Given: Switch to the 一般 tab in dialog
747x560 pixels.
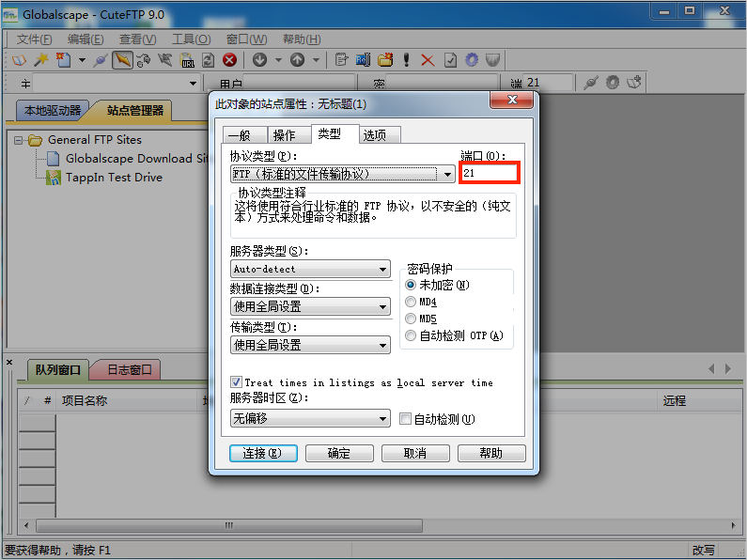Looking at the screenshot, I should pos(244,135).
